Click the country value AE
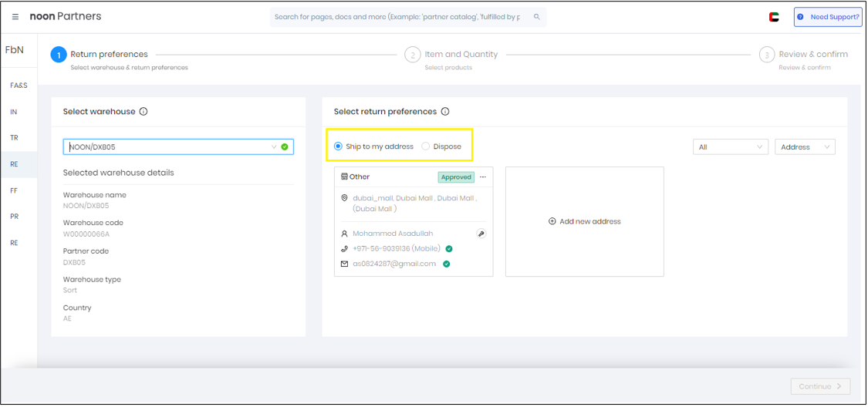The width and height of the screenshot is (868, 407). pyautogui.click(x=67, y=318)
